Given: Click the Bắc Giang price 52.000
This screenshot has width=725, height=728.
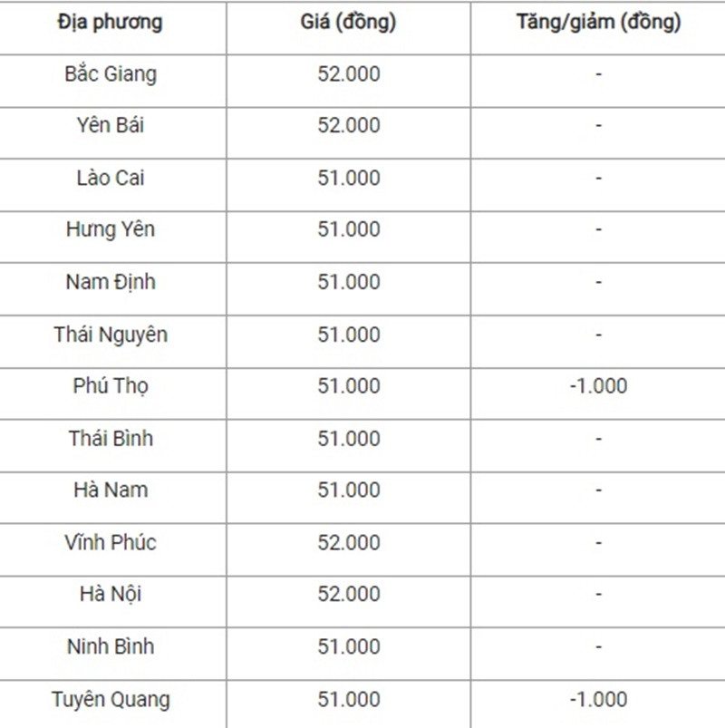Looking at the screenshot, I should 349,73.
